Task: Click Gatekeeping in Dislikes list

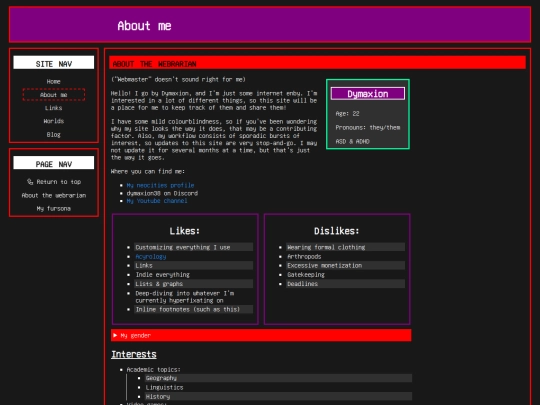Action: (306, 275)
